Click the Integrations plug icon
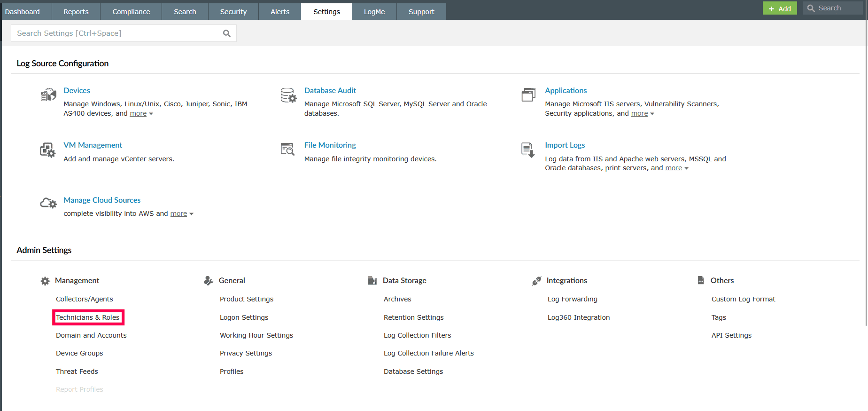The image size is (868, 411). pos(536,281)
